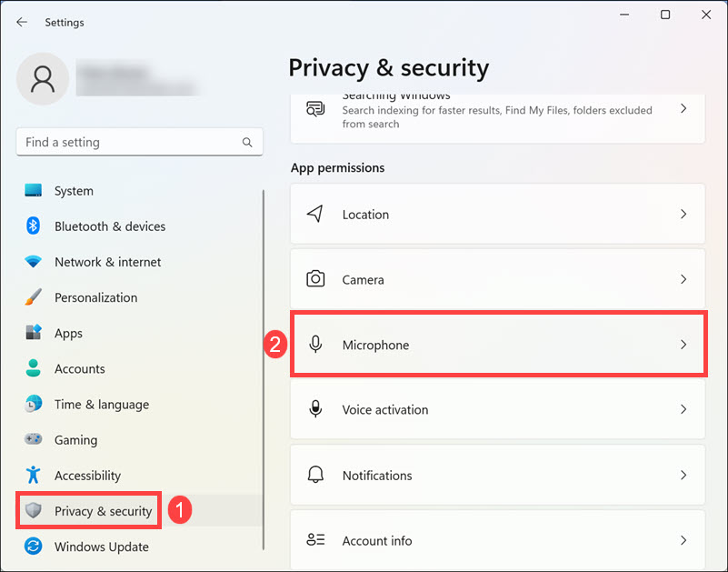Go to Accounts settings
Screen dimensions: 728x572
click(79, 369)
